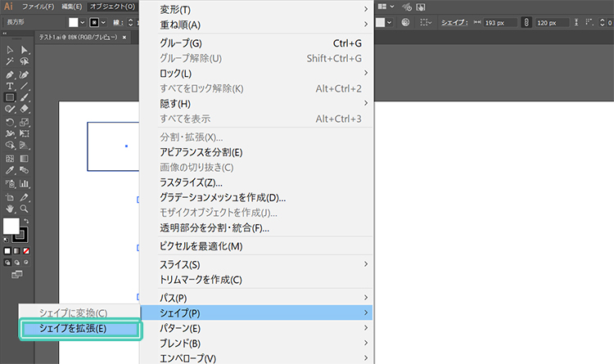
Task: Click the オブジェクト(O) menu
Action: [x=112, y=7]
